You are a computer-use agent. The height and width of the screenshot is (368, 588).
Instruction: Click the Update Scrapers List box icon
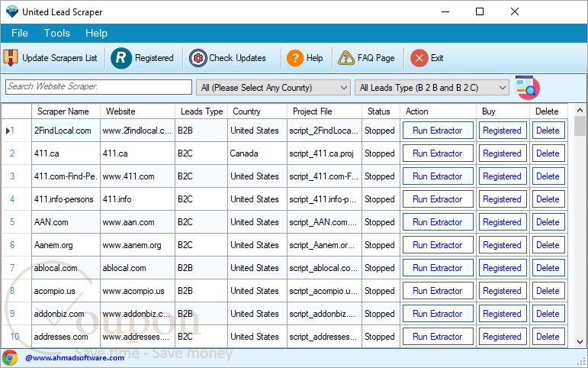pos(11,58)
